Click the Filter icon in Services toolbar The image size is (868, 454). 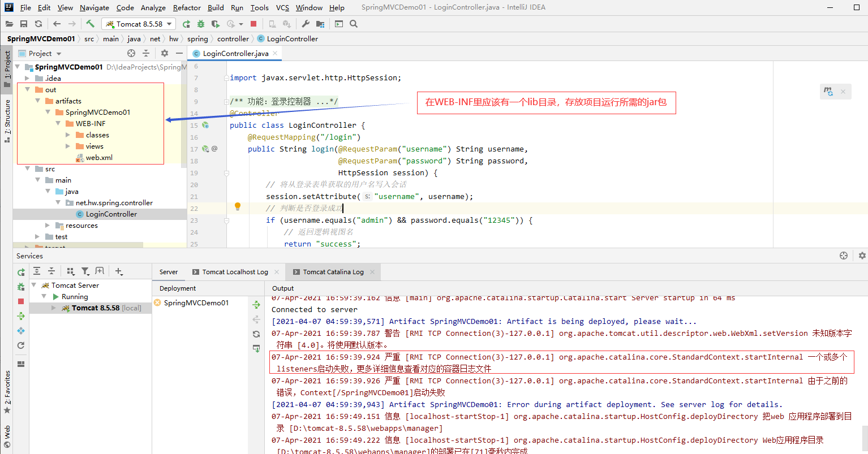tap(85, 271)
